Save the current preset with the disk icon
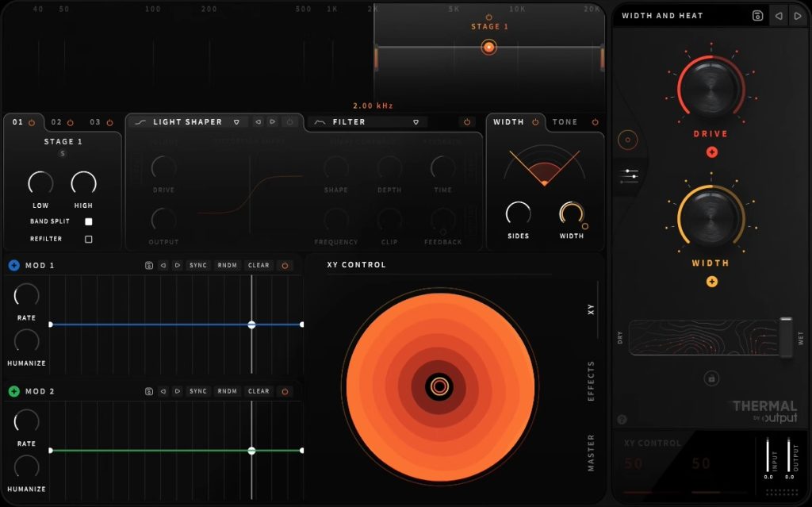 coord(757,16)
